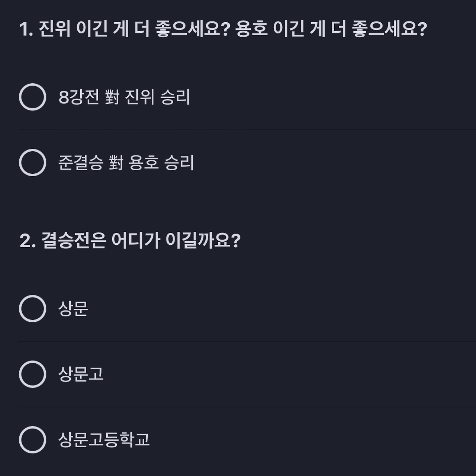Choose the "준결승 對 용호 승리" radio button
Viewport: 476px width, 476px height.
(33, 163)
